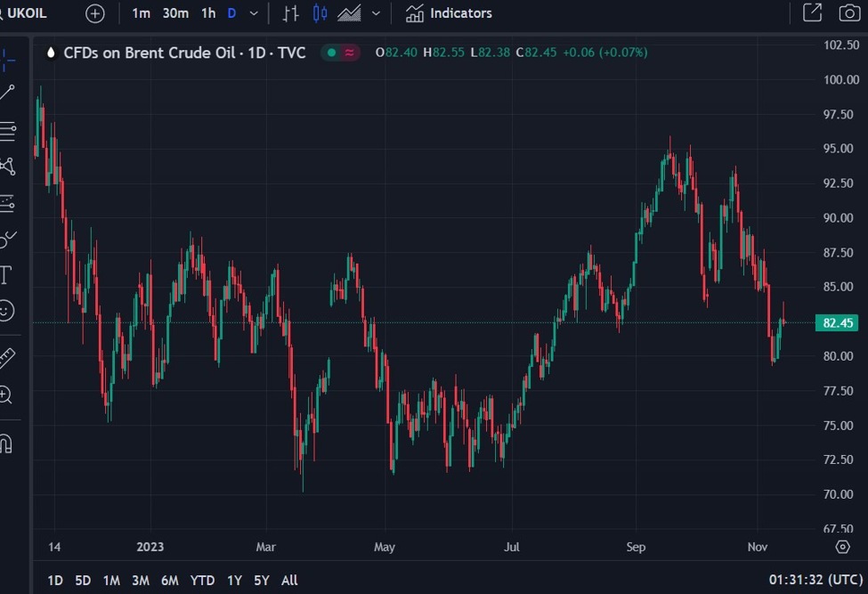This screenshot has height=594, width=868.
Task: Toggle chart visibility via the green legend dot
Action: pyautogui.click(x=329, y=53)
